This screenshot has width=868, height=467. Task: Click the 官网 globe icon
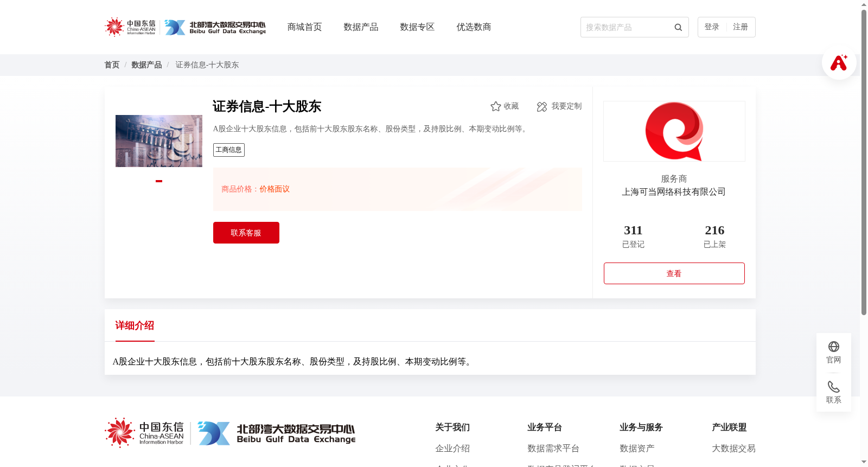pyautogui.click(x=834, y=347)
